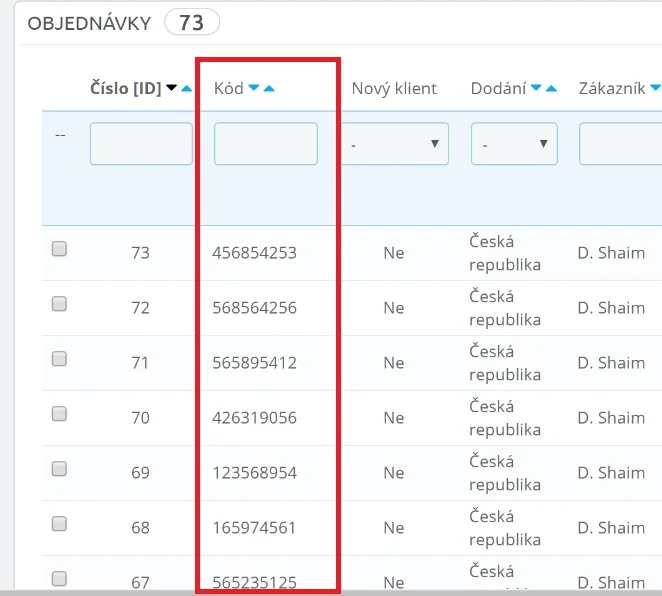The width and height of the screenshot is (662, 596).
Task: Sort Dodání column descending arrow
Action: pyautogui.click(x=536, y=89)
